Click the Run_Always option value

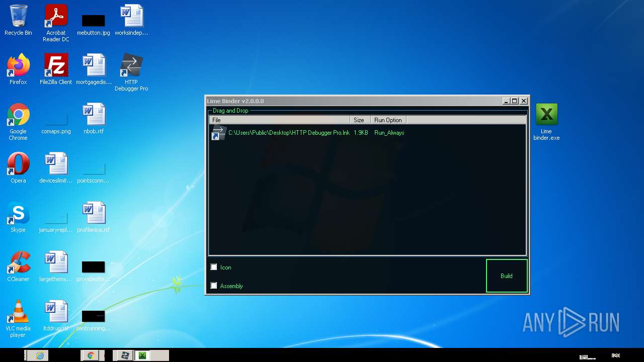pyautogui.click(x=389, y=133)
